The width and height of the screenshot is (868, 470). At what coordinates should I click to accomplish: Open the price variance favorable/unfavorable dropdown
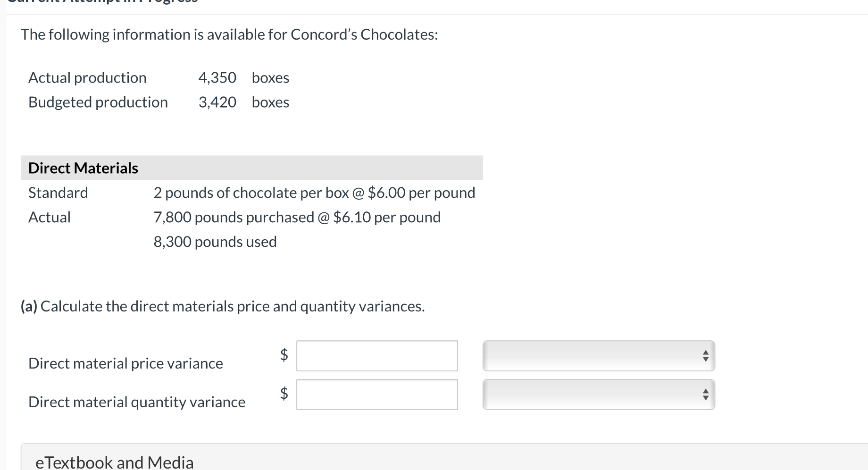pos(598,356)
